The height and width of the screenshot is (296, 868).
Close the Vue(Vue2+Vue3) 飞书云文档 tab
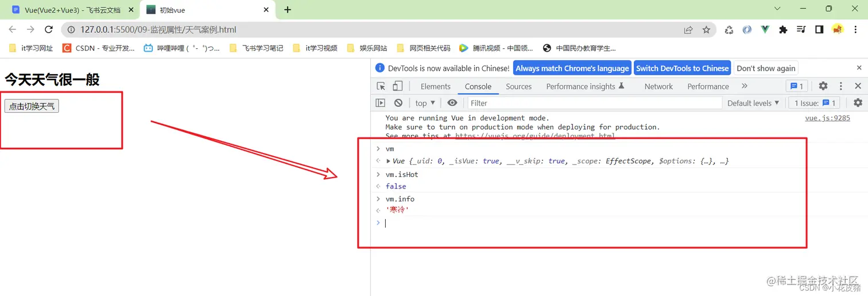coord(131,10)
